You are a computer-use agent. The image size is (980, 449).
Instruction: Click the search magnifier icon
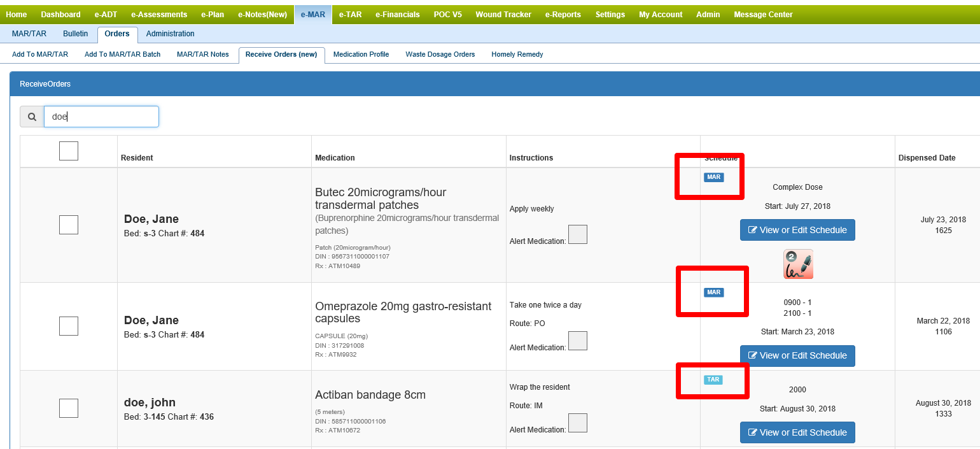[32, 117]
